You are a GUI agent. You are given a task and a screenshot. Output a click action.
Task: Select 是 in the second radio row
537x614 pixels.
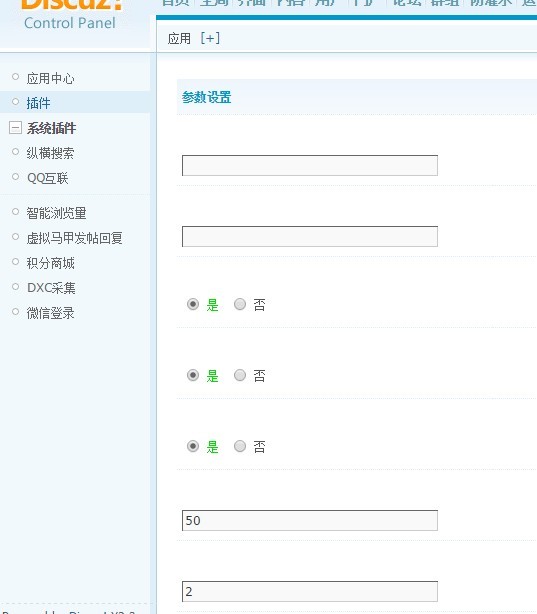pos(193,375)
